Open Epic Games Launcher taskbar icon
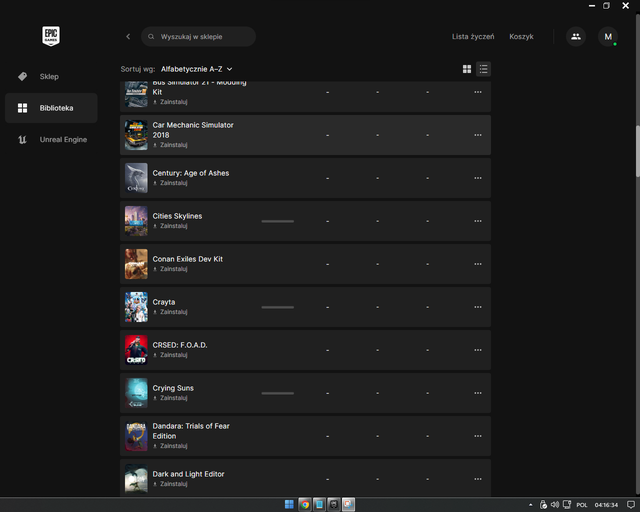 pyautogui.click(x=334, y=504)
